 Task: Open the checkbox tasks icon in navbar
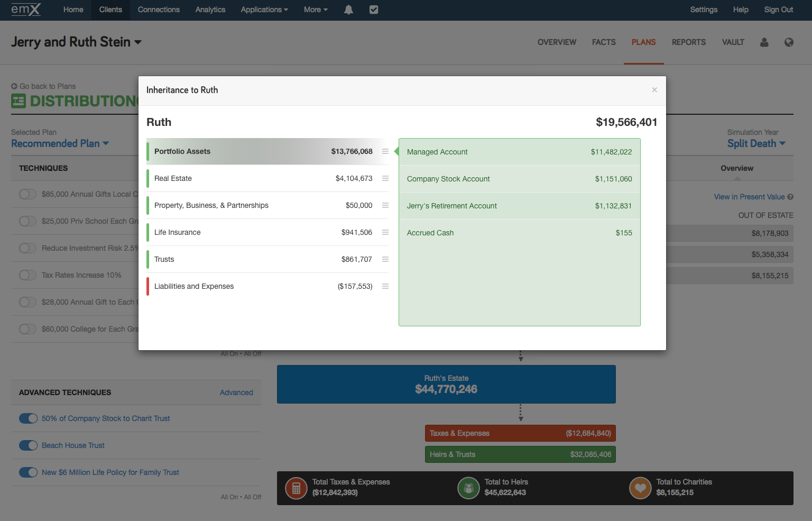pos(374,10)
